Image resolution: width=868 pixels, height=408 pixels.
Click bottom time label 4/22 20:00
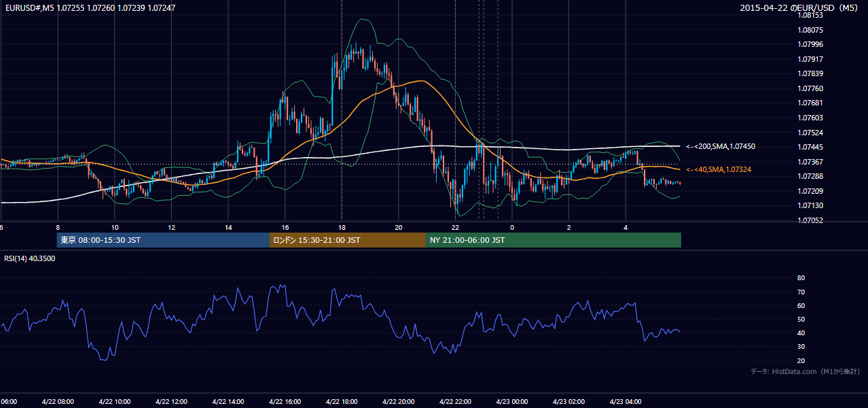click(399, 402)
